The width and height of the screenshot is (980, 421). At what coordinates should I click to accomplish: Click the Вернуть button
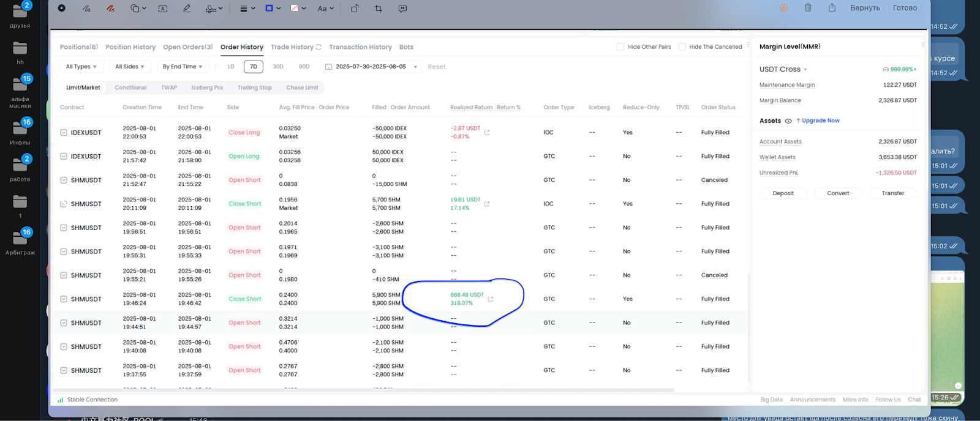[x=865, y=8]
